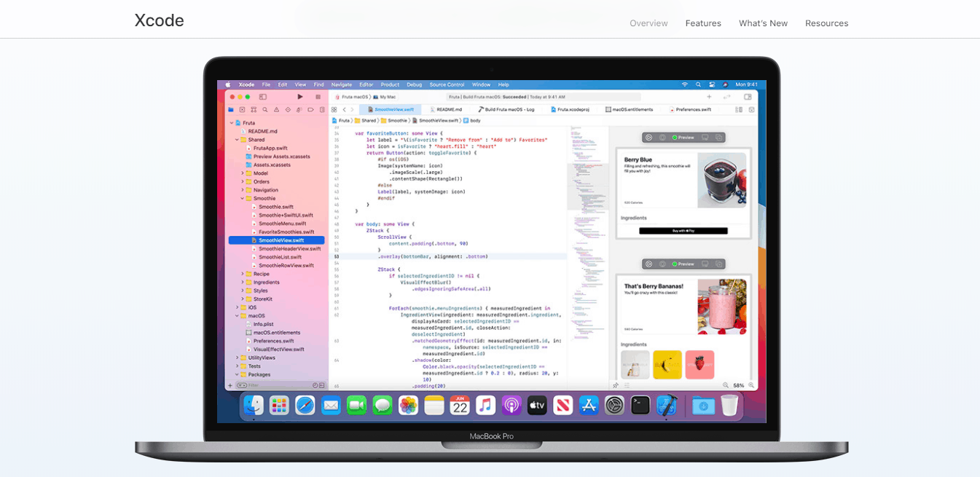This screenshot has height=477, width=980.
Task: Open the What's New link
Action: [x=763, y=23]
